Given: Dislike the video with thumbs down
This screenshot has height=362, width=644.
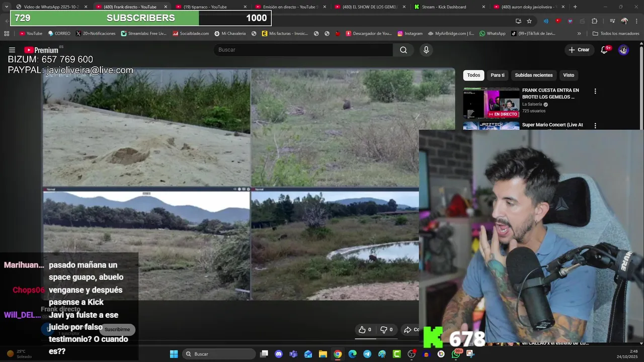Looking at the screenshot, I should coord(386,330).
